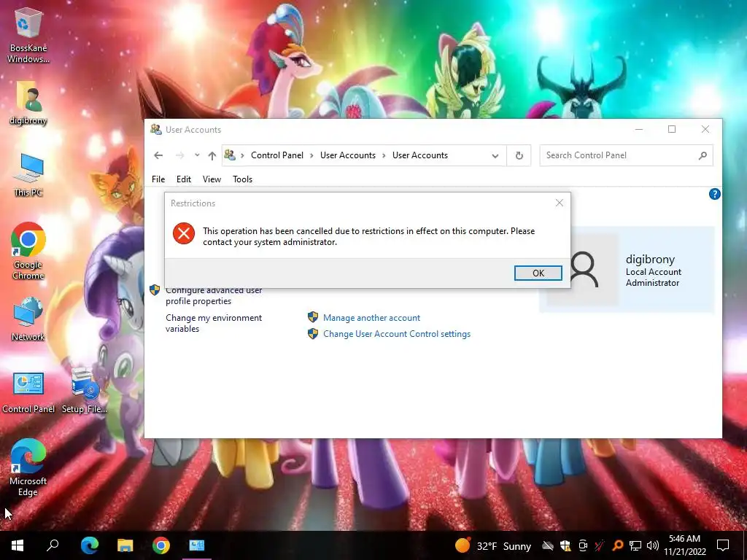
Task: Open Manage another account link
Action: coord(371,318)
